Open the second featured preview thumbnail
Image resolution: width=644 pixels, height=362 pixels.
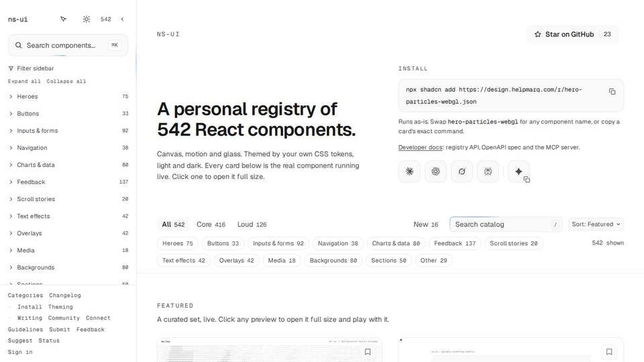point(511,350)
